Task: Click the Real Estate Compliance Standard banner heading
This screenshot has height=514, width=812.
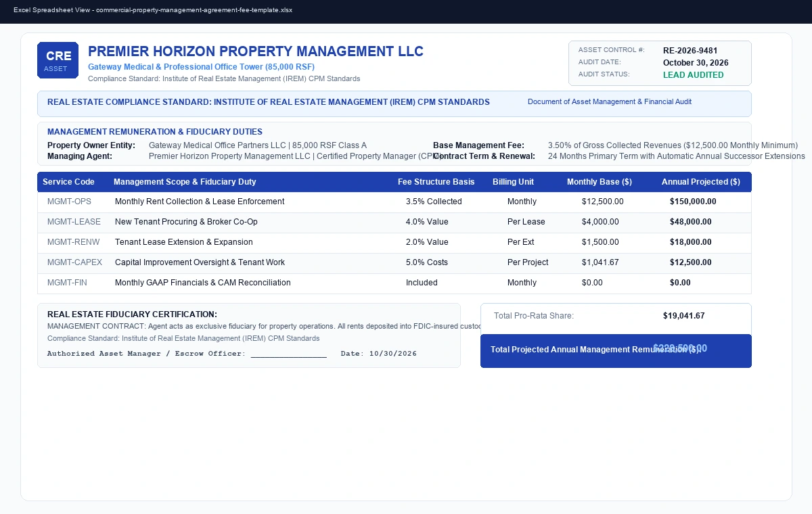Action: [x=269, y=102]
